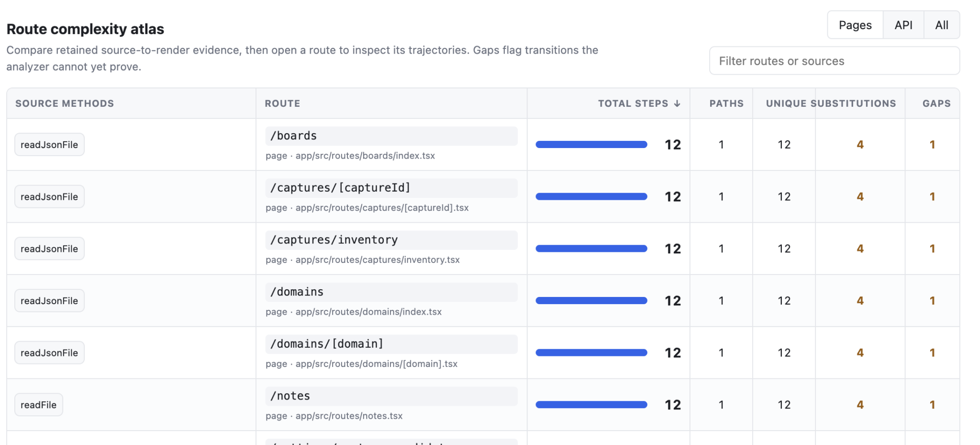Click the sort arrow next to Total Steps
Image resolution: width=980 pixels, height=445 pixels.
point(677,103)
